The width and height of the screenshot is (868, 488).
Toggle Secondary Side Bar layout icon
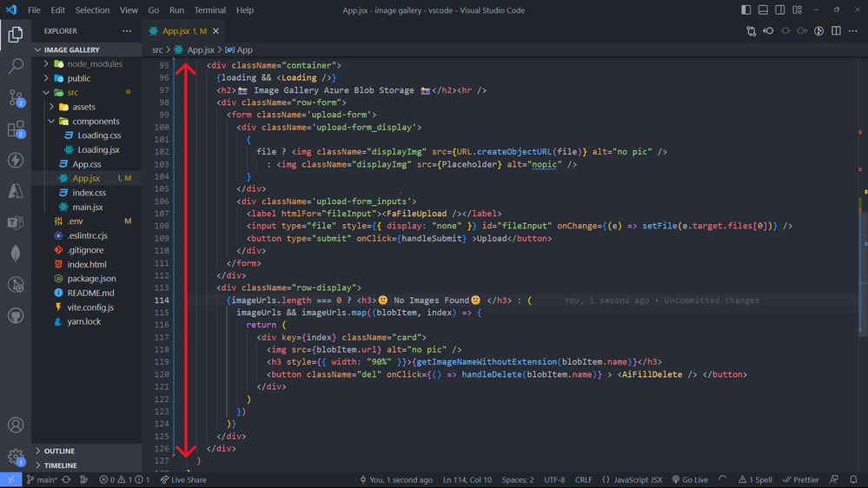tap(780, 10)
